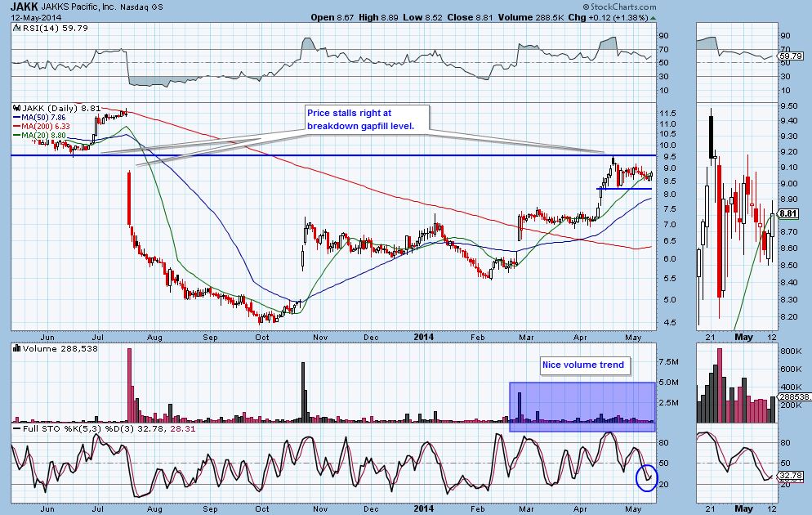Click the bar-chart icon beside Volume 288,538
Screen dimensions: 812x515
[17, 349]
